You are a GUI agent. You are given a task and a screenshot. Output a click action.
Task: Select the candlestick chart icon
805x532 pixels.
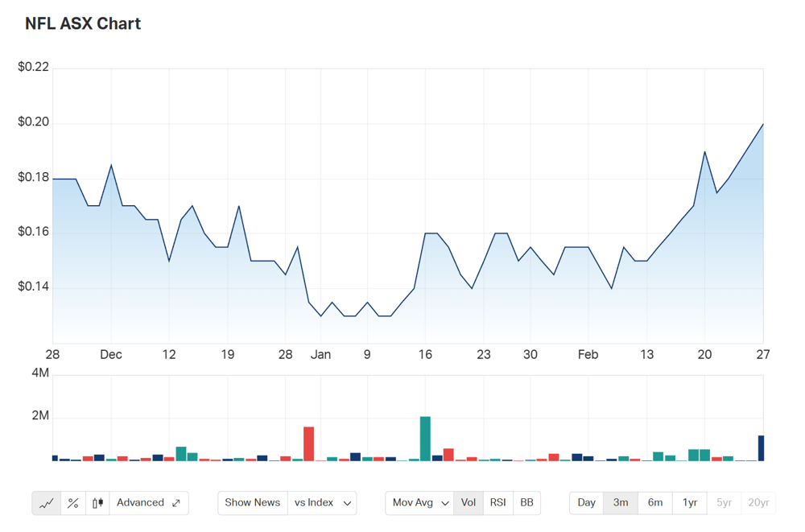[x=97, y=503]
